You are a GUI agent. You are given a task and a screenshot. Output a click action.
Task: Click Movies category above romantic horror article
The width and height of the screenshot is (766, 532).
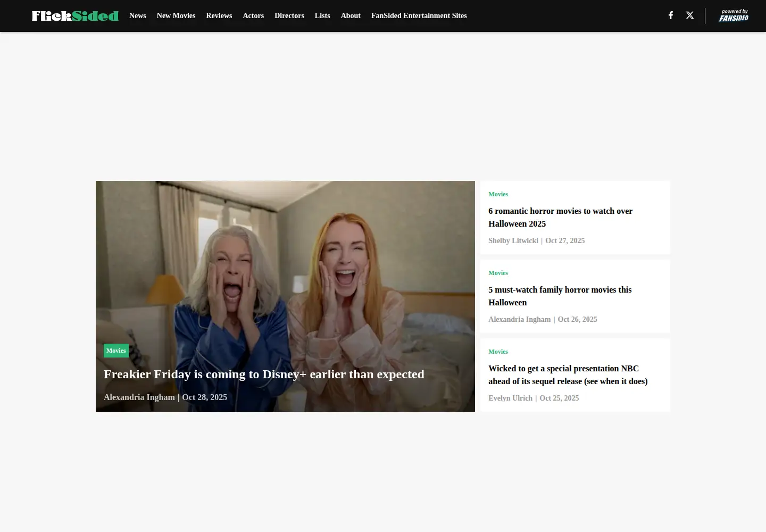pyautogui.click(x=498, y=194)
